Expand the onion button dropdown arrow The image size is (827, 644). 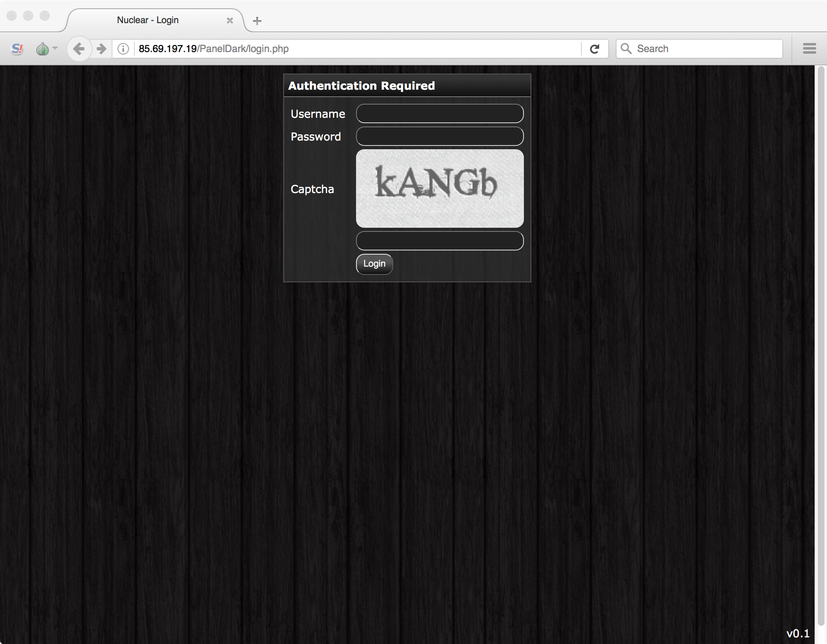55,48
